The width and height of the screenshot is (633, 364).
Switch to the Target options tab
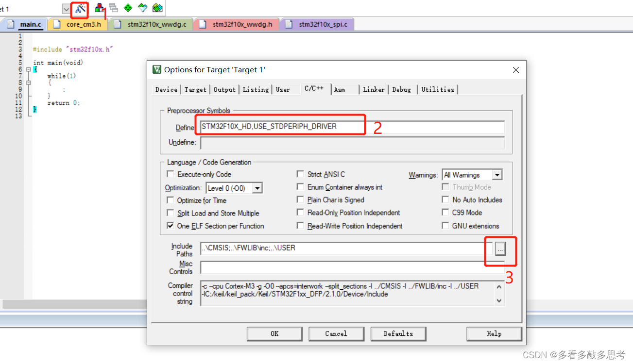tap(195, 90)
